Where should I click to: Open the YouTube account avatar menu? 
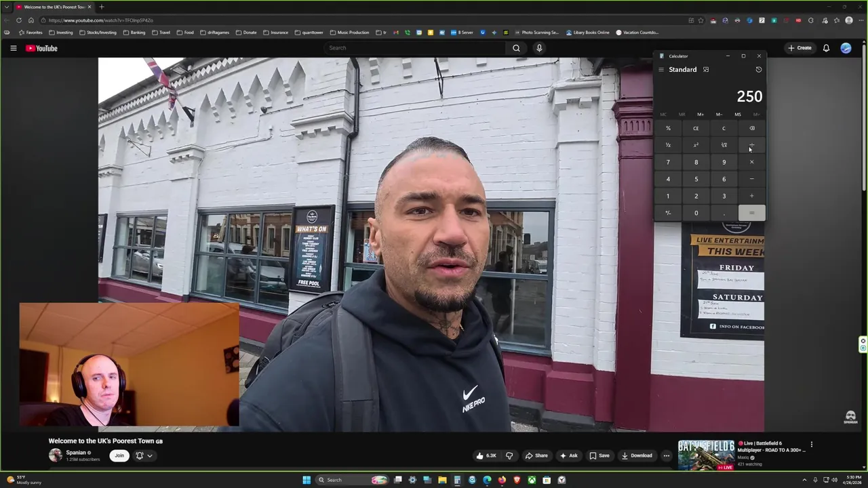pyautogui.click(x=846, y=48)
